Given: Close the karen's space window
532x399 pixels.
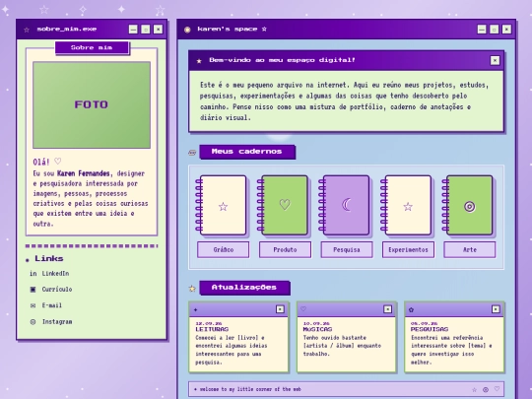Looking at the screenshot, I should 506,30.
